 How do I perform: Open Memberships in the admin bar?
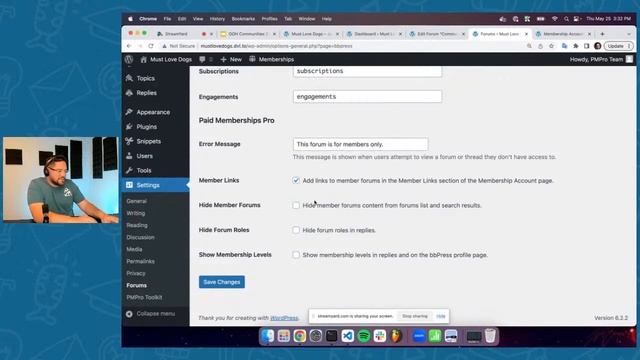(x=271, y=59)
